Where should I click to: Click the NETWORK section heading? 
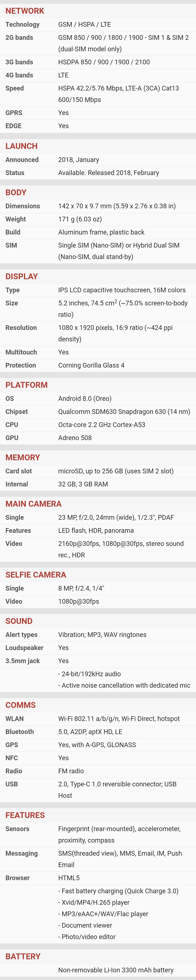tap(25, 11)
